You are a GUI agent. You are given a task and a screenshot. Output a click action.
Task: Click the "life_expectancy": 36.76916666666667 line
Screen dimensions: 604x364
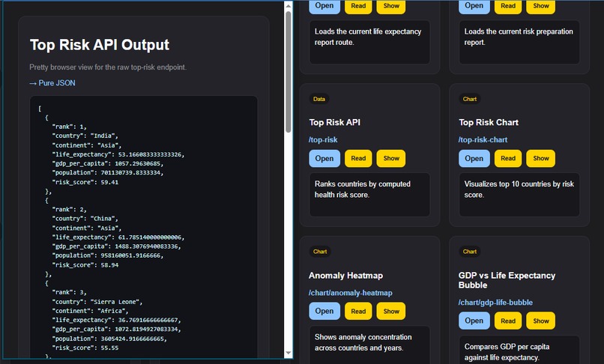pos(116,320)
